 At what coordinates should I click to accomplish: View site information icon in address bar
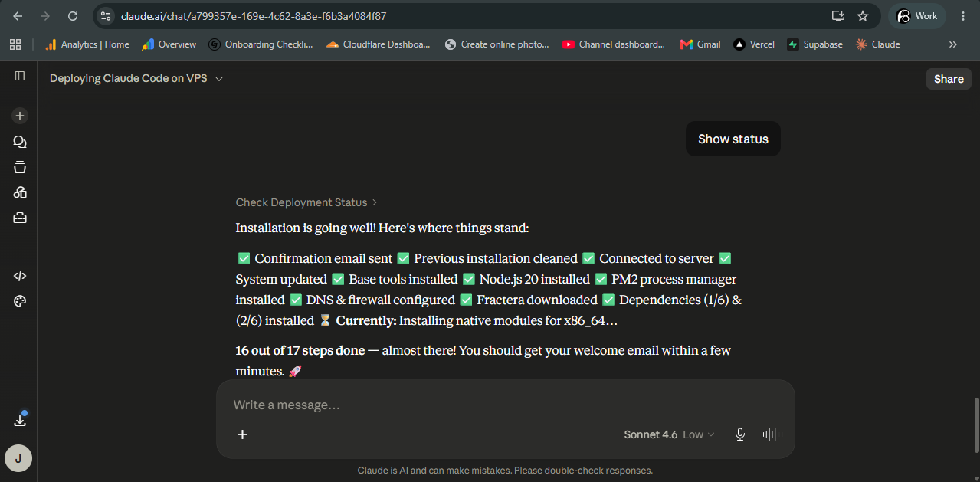[106, 16]
